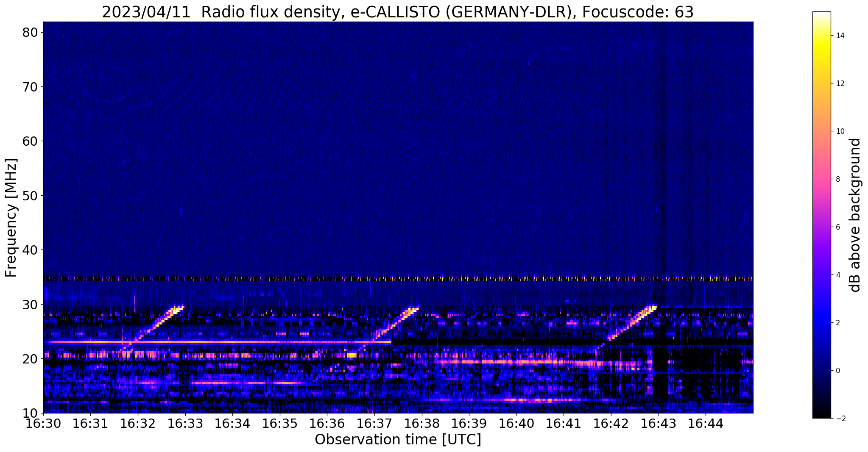Click the colorbar tick labeled 0

tap(837, 371)
